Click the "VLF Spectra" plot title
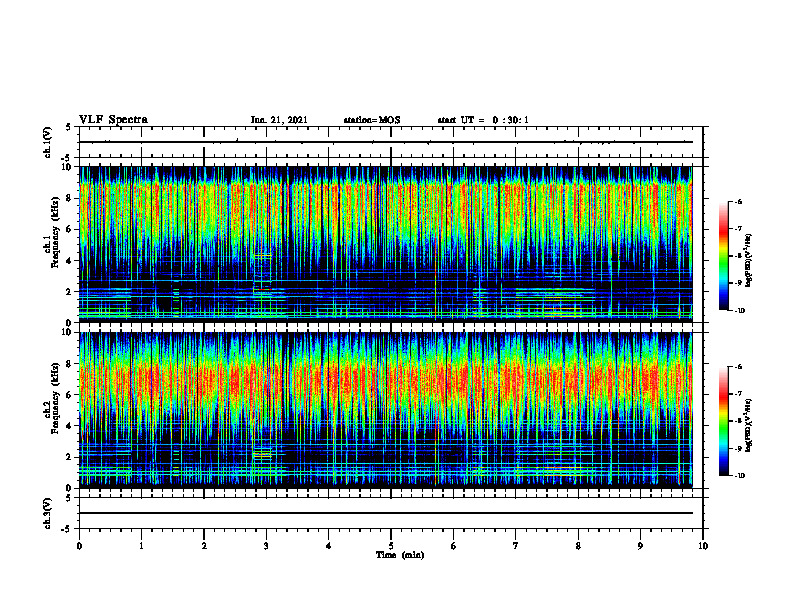 click(x=113, y=120)
